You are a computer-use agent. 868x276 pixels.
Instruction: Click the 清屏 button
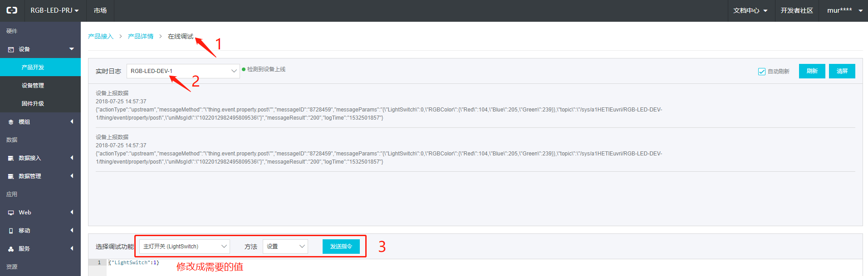842,71
